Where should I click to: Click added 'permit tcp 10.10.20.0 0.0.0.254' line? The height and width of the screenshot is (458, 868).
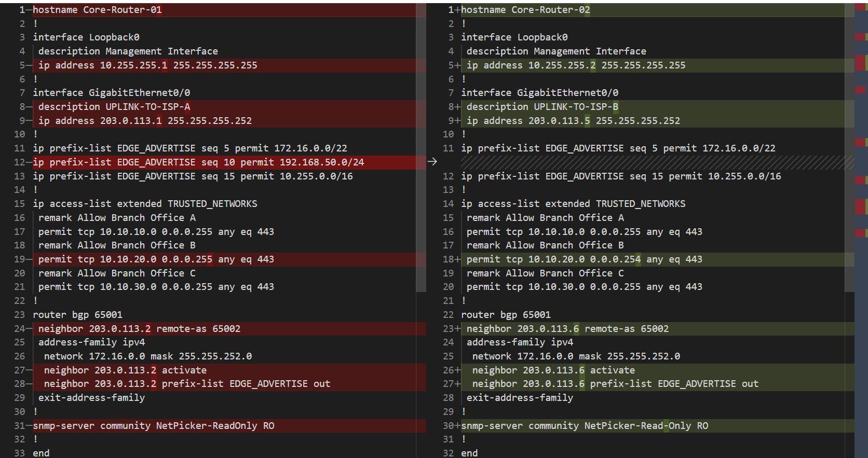pos(585,259)
